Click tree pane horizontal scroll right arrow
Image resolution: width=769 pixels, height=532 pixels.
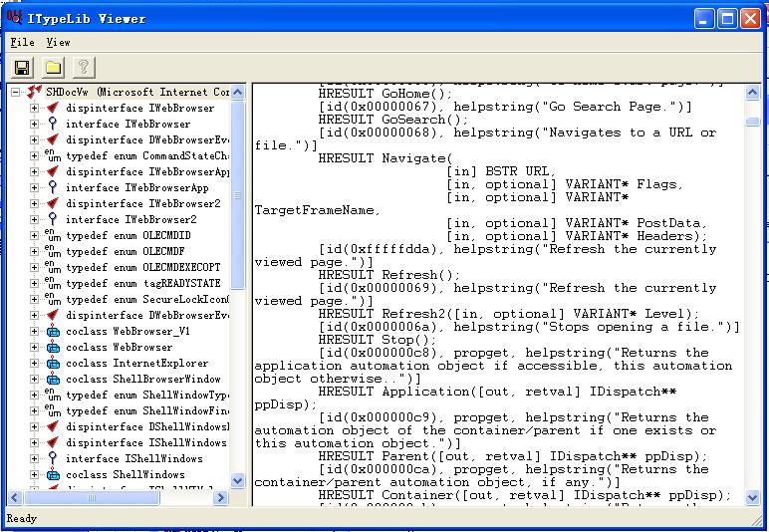(221, 498)
